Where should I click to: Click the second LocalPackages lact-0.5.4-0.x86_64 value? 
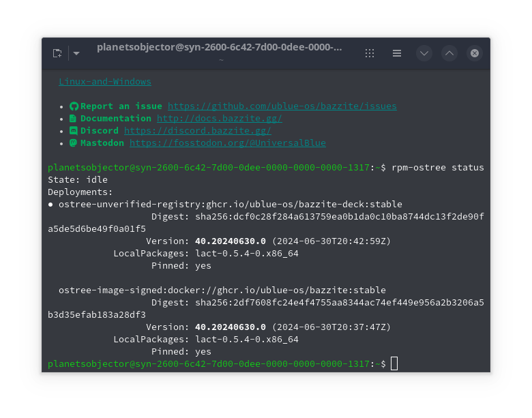coord(247,340)
